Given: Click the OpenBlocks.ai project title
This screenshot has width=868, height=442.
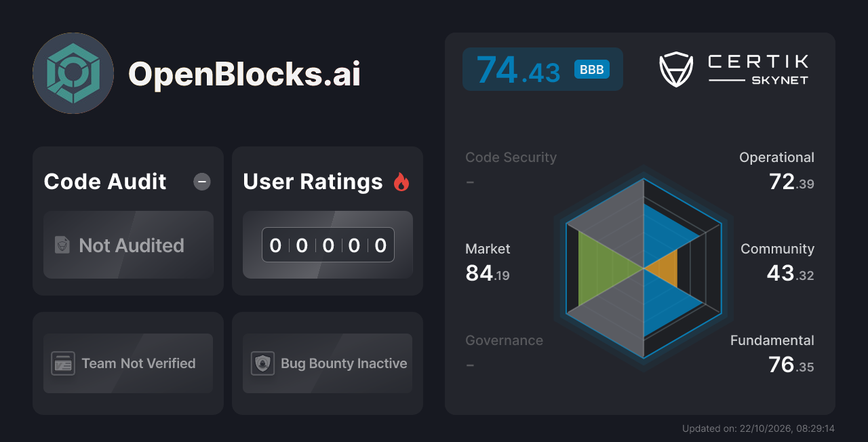Looking at the screenshot, I should point(244,74).
